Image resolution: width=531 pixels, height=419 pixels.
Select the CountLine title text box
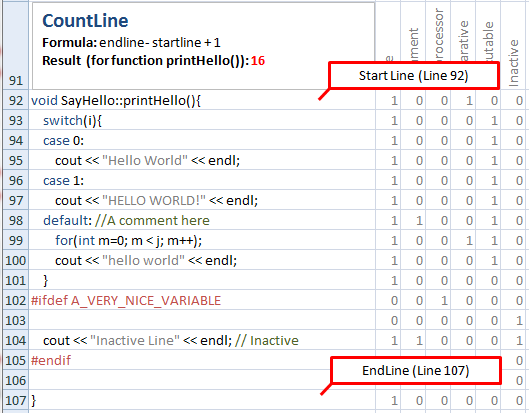point(204,46)
